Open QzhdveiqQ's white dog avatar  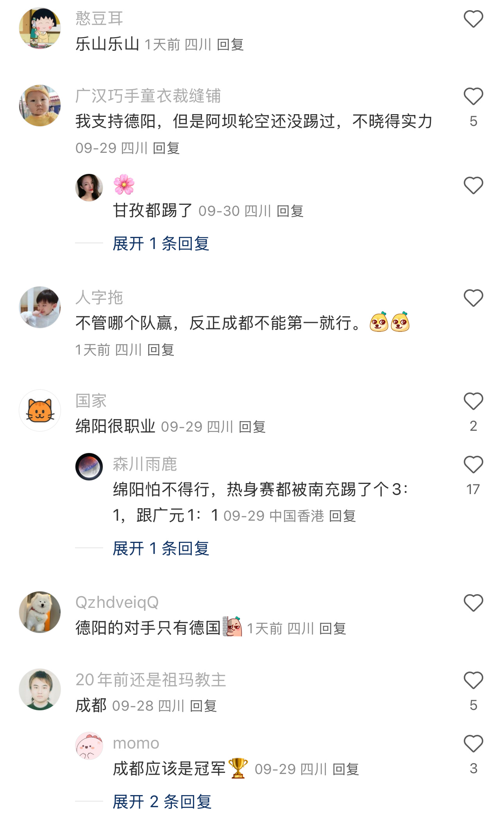[40, 612]
